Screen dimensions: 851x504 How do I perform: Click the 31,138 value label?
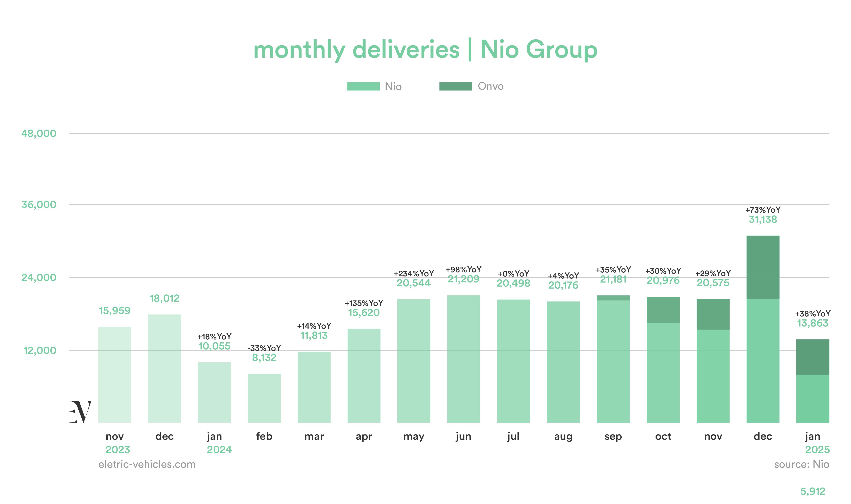point(763,219)
